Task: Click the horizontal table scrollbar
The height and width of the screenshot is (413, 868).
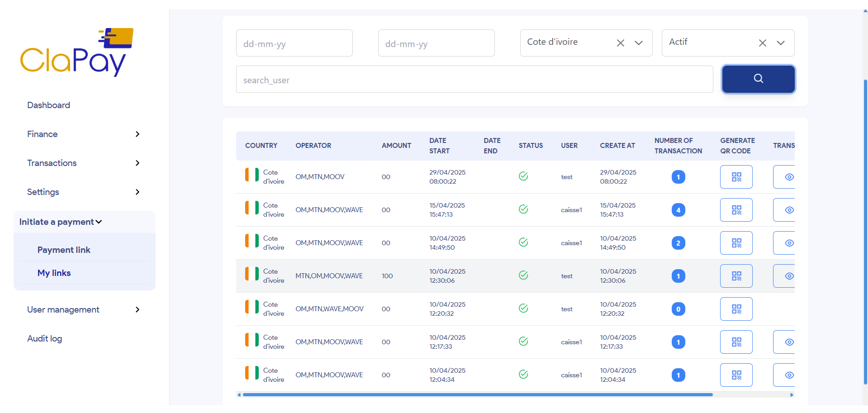Action: pyautogui.click(x=477, y=395)
